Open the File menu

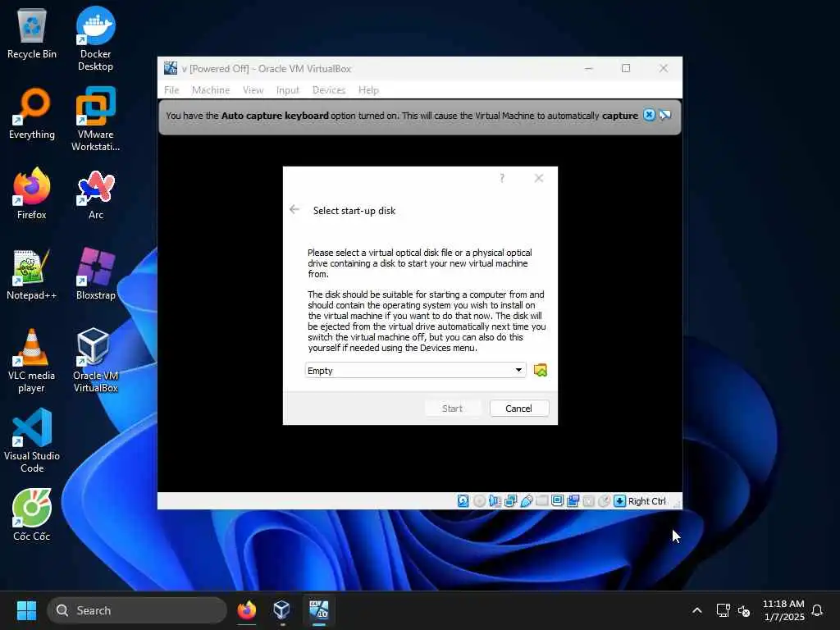click(171, 90)
